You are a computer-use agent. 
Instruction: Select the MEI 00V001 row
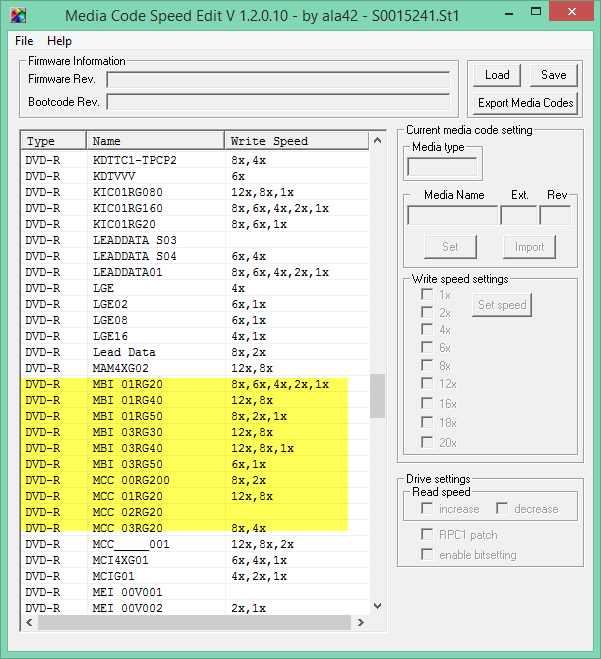coord(195,592)
